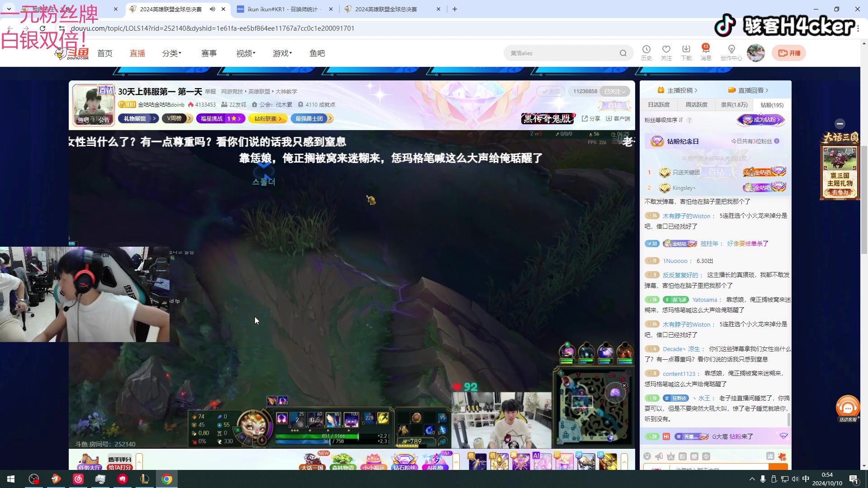
Task: Collapse the 大话三国 side widget with minus
Action: point(840,123)
